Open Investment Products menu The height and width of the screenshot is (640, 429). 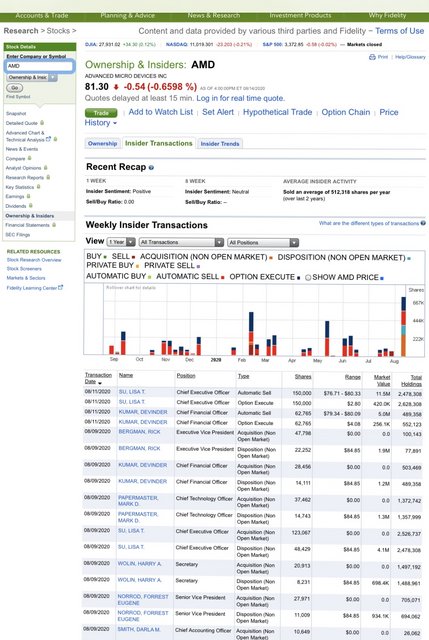click(x=300, y=16)
